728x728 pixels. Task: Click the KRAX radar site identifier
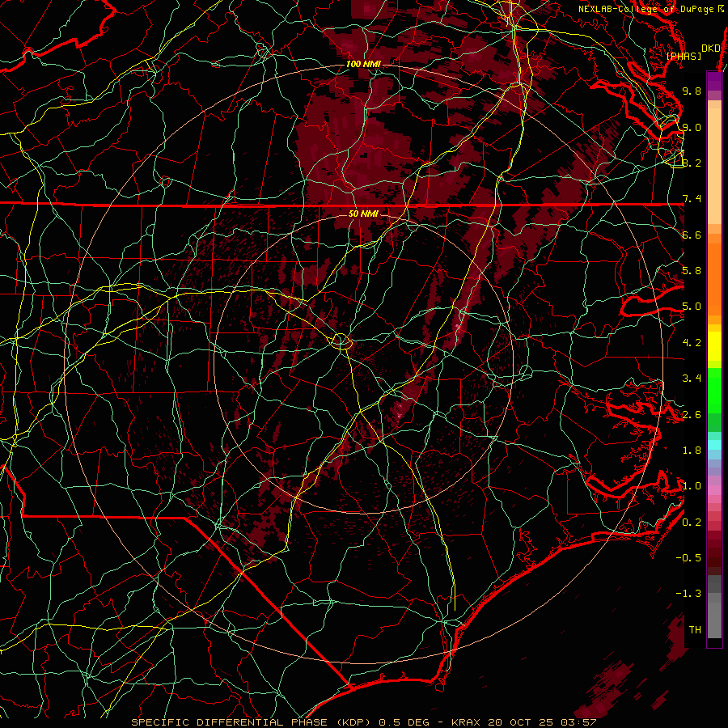click(467, 722)
